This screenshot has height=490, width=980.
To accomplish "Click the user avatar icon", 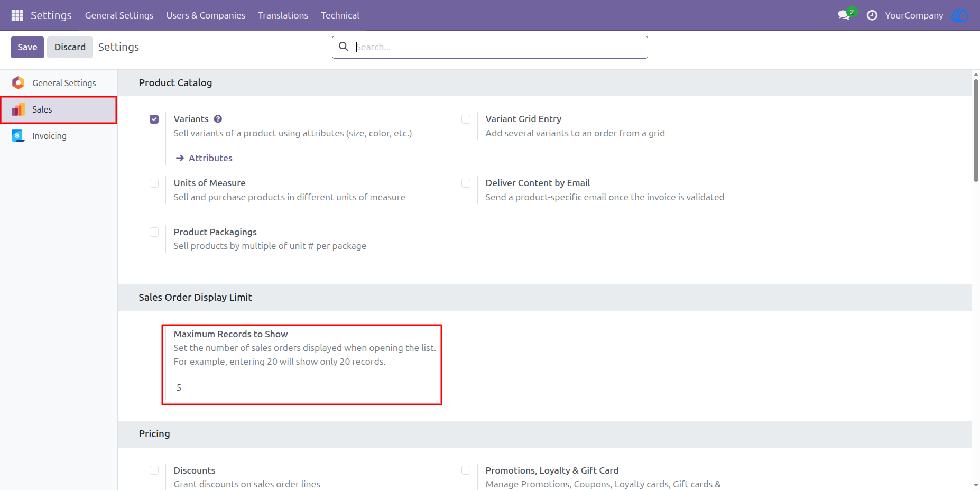I will point(959,15).
